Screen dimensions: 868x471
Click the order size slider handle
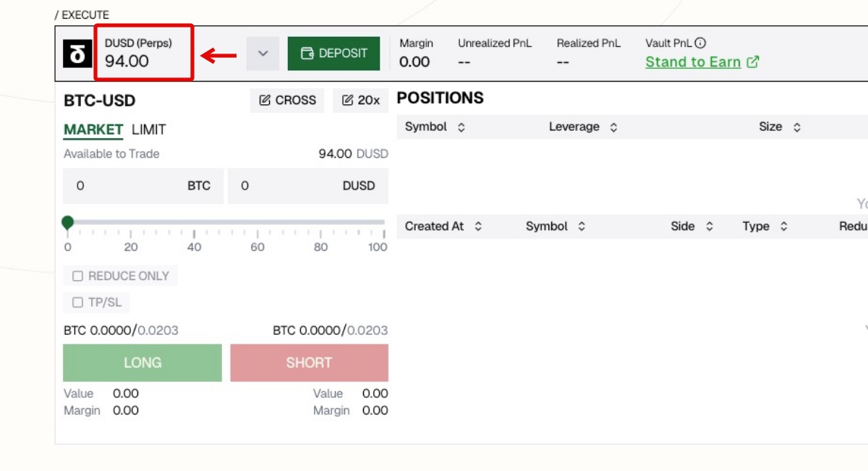click(x=68, y=223)
